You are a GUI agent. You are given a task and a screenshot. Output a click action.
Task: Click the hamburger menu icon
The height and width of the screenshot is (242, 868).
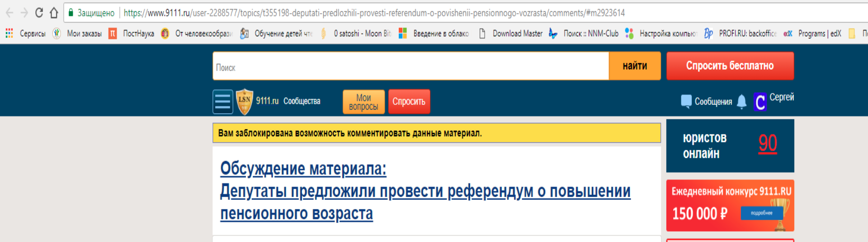point(223,101)
